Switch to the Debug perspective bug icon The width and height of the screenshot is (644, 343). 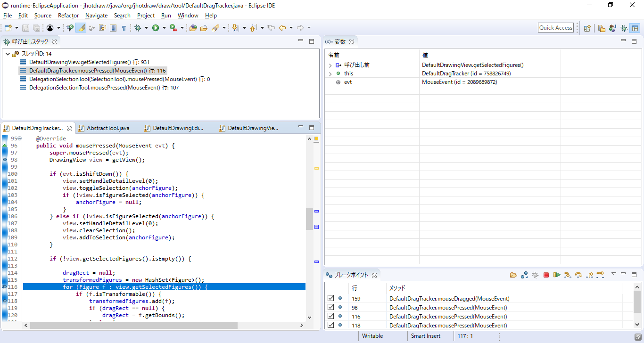click(x=624, y=28)
